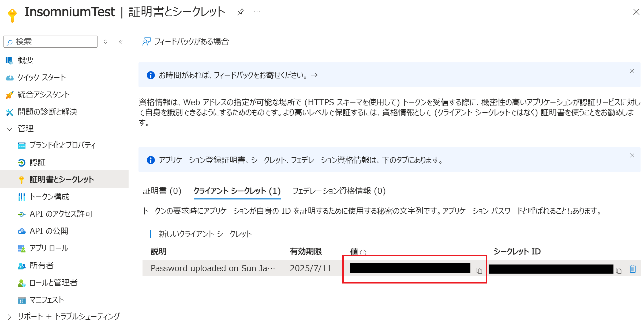The height and width of the screenshot is (325, 644).
Task: Toggle sidebar expand/collapse-all arrows near search
Action: point(106,42)
